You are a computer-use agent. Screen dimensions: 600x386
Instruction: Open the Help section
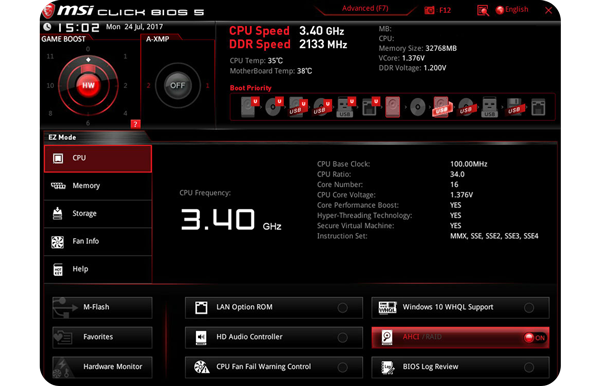coord(98,269)
